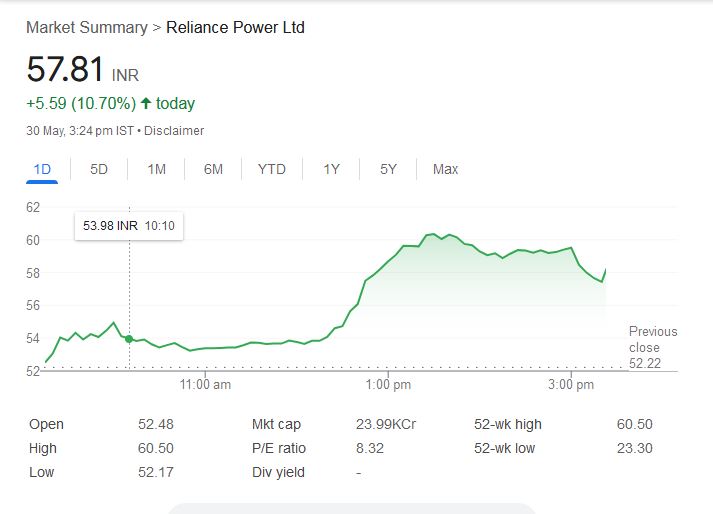Switch to the 5Y tab

388,169
